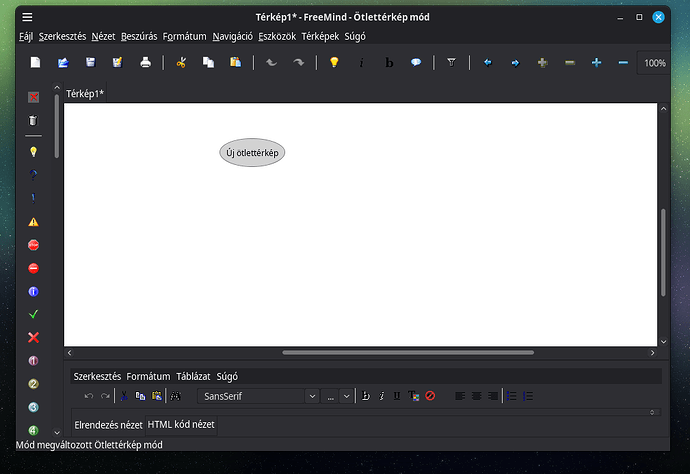Add priority 3 icon to node
690x474 pixels.
pos(33,407)
